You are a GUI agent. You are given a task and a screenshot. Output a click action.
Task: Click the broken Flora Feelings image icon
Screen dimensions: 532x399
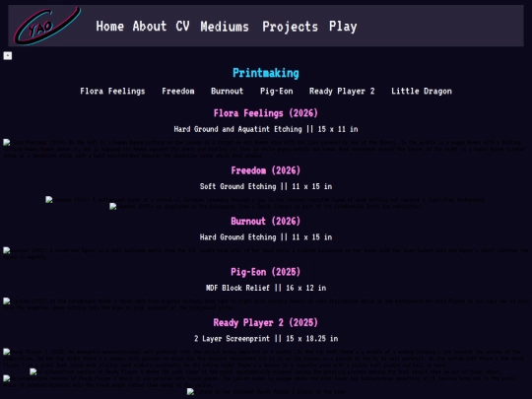pyautogui.click(x=7, y=143)
